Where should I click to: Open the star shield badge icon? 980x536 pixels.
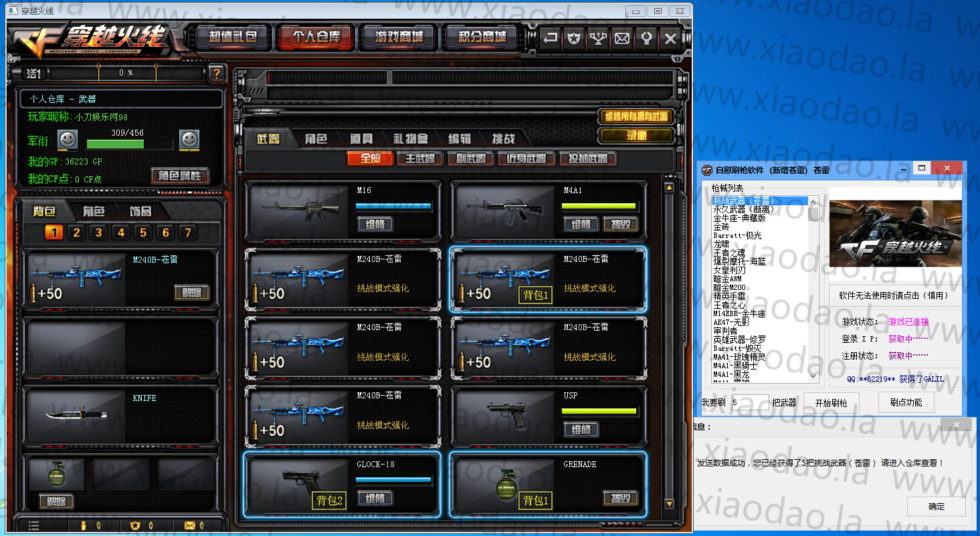(574, 38)
